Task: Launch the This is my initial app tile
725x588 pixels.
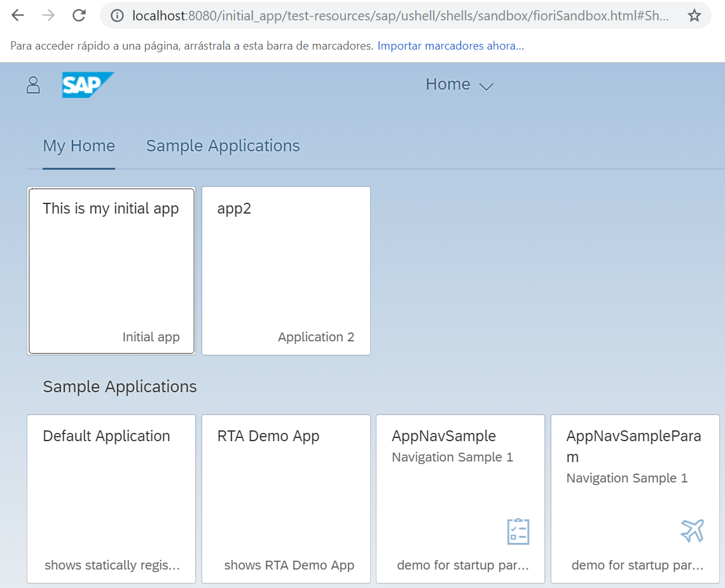Action: 111,270
